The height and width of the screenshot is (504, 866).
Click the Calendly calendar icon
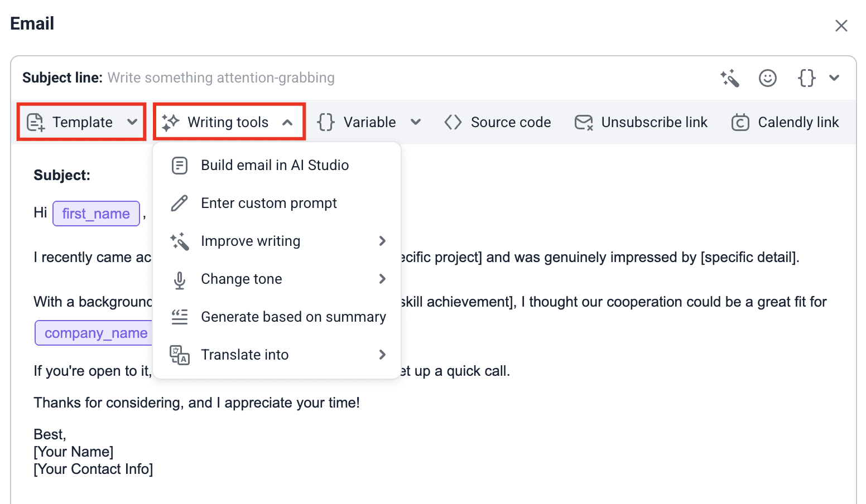[x=740, y=122]
